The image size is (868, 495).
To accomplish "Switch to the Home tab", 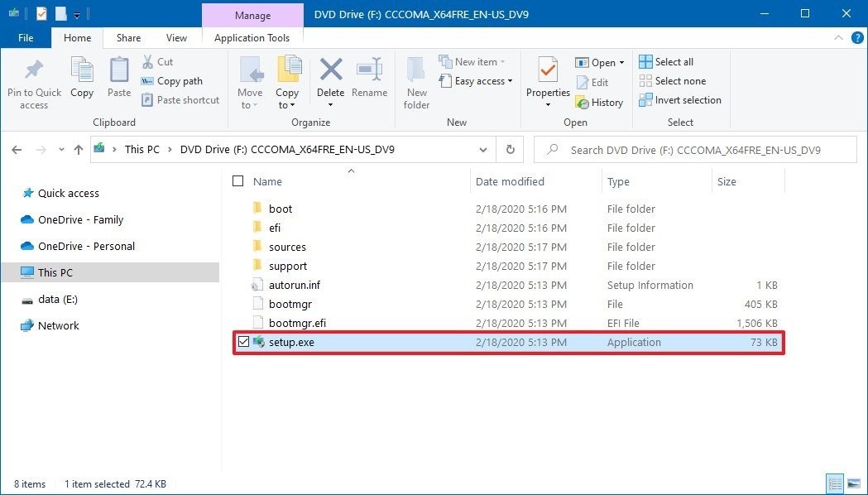I will [x=78, y=37].
